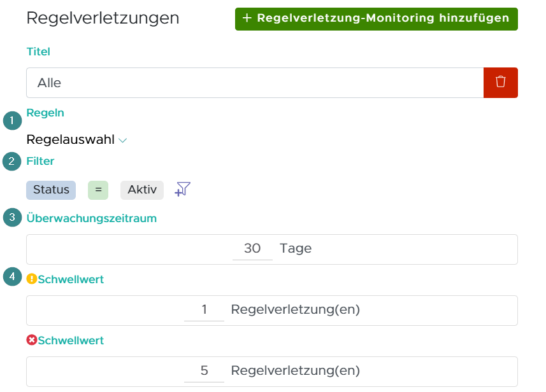
Task: Click the red trash delete icon
Action: click(x=500, y=83)
